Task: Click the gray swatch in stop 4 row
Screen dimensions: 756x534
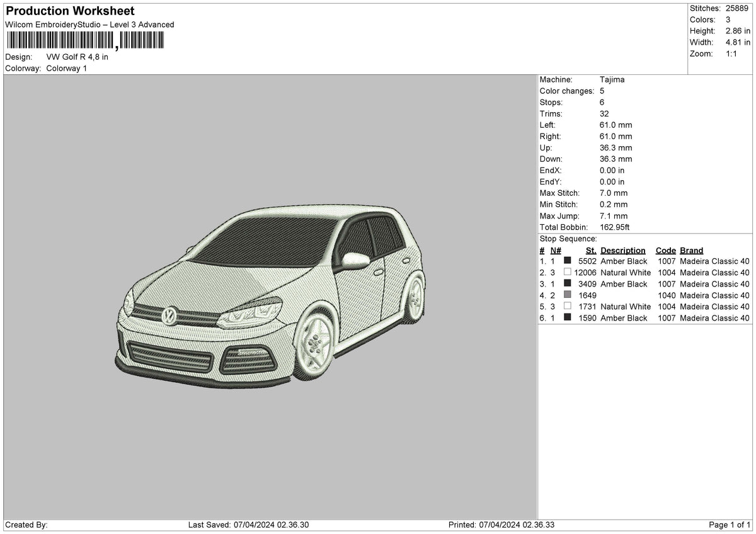Action: (x=568, y=295)
